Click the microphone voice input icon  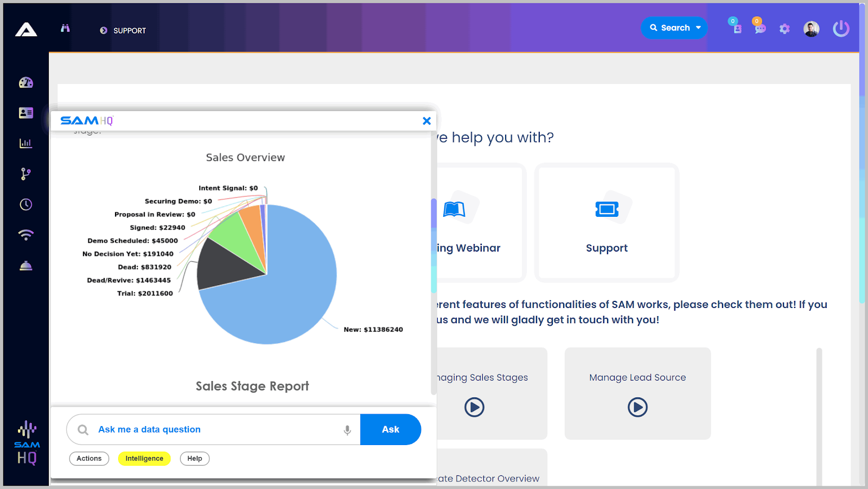pos(347,430)
